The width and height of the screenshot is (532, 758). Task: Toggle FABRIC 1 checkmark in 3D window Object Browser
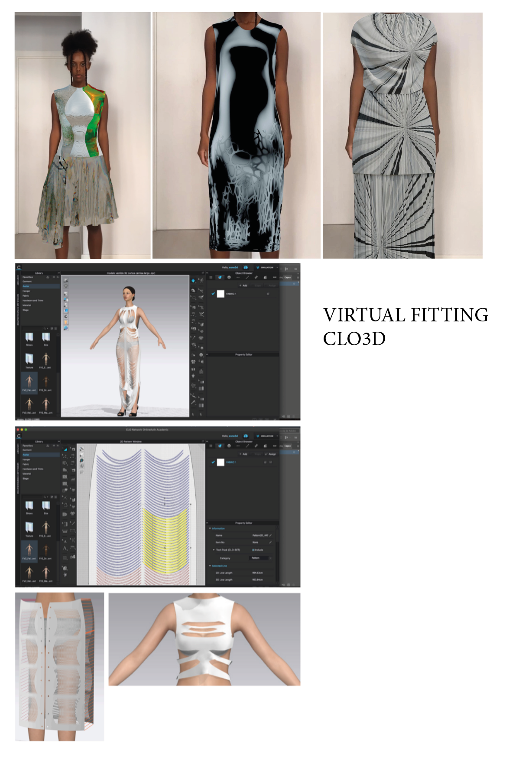[213, 294]
